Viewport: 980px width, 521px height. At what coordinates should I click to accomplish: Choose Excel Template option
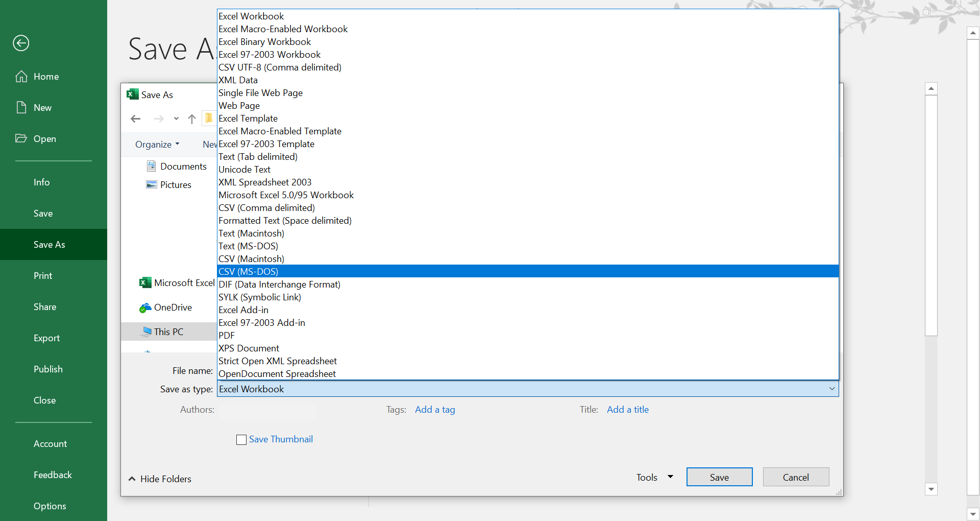[528, 118]
